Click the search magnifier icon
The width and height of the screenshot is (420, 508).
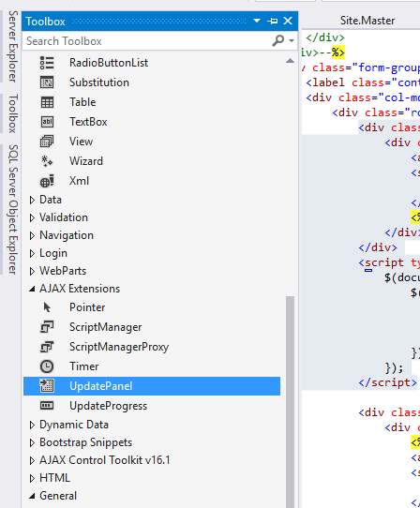pos(278,41)
